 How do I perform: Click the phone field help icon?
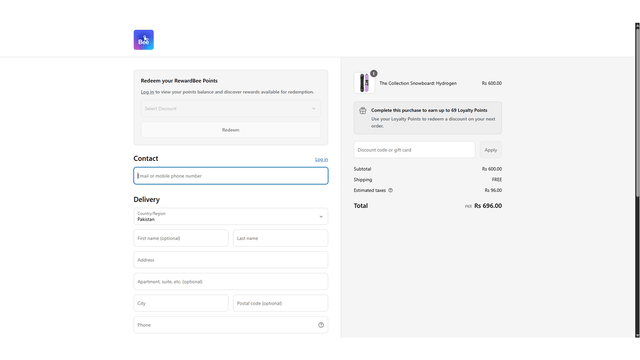pos(321,325)
